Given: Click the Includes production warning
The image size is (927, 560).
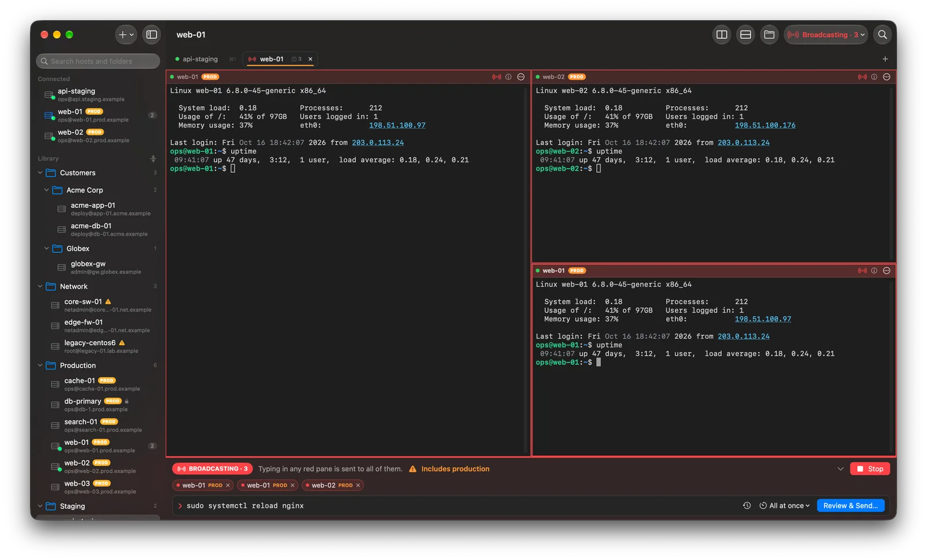Looking at the screenshot, I should (x=449, y=469).
